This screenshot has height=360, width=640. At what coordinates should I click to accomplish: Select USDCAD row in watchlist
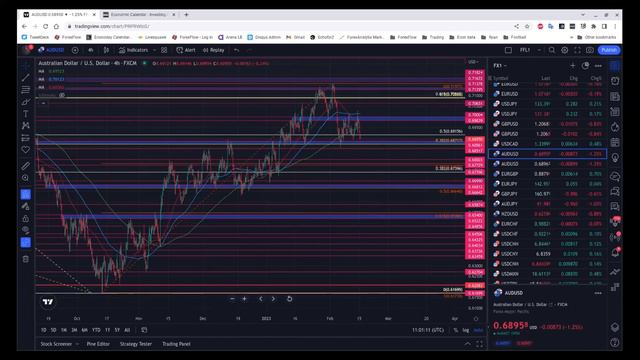(548, 144)
